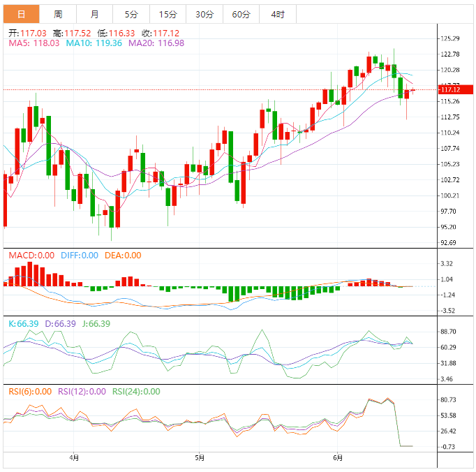
Task: Click the J:66.39 indicator value
Action: pyautogui.click(x=96, y=324)
